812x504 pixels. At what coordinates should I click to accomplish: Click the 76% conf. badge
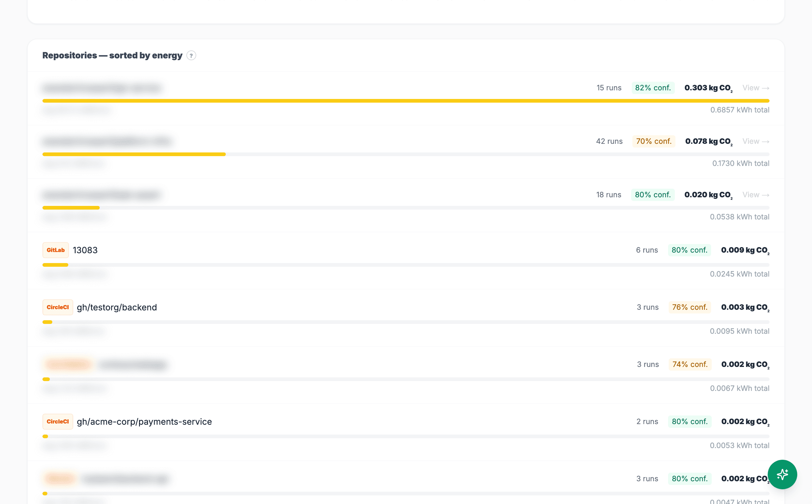[x=690, y=307]
